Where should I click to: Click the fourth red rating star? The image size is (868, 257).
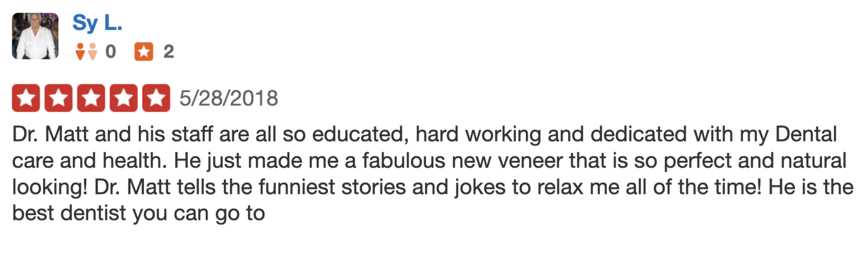click(x=124, y=98)
